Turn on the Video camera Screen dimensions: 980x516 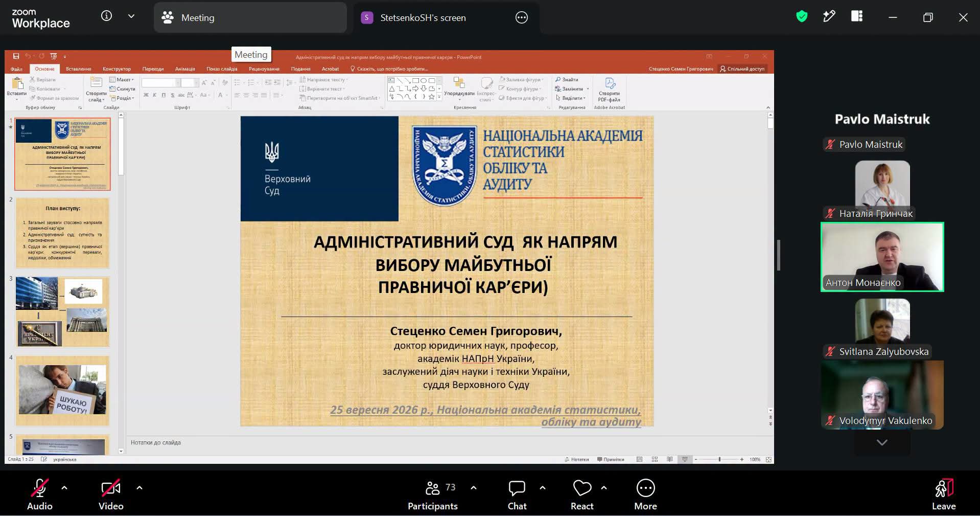coord(111,495)
